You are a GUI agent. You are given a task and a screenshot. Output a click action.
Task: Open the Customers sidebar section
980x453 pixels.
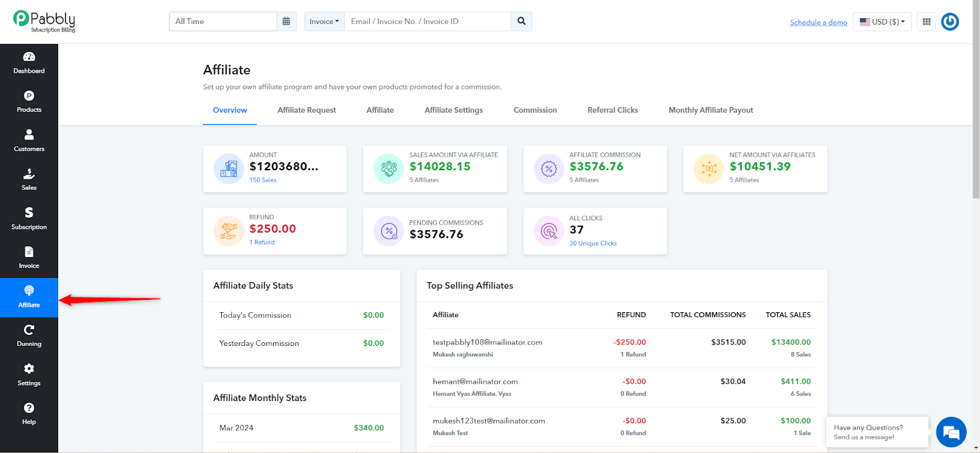(29, 141)
